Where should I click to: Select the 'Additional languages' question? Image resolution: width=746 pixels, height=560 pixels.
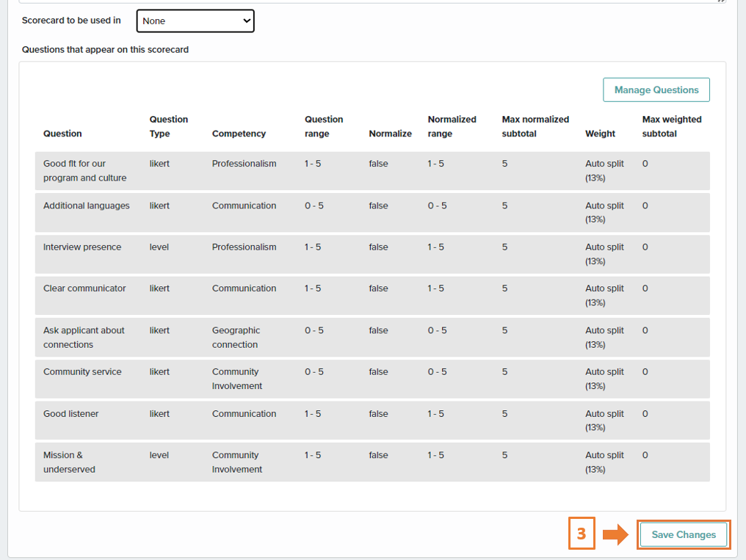[86, 206]
